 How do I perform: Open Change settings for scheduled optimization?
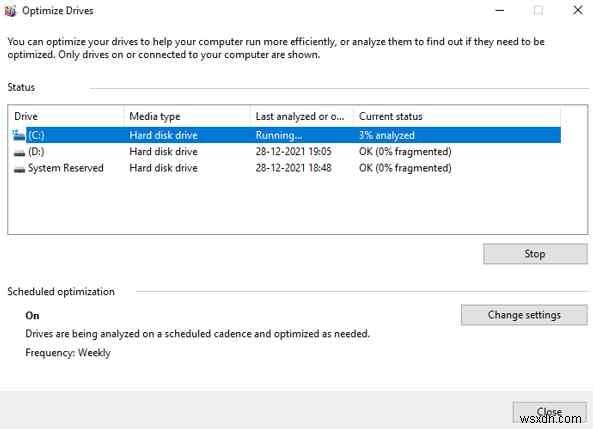pos(524,315)
